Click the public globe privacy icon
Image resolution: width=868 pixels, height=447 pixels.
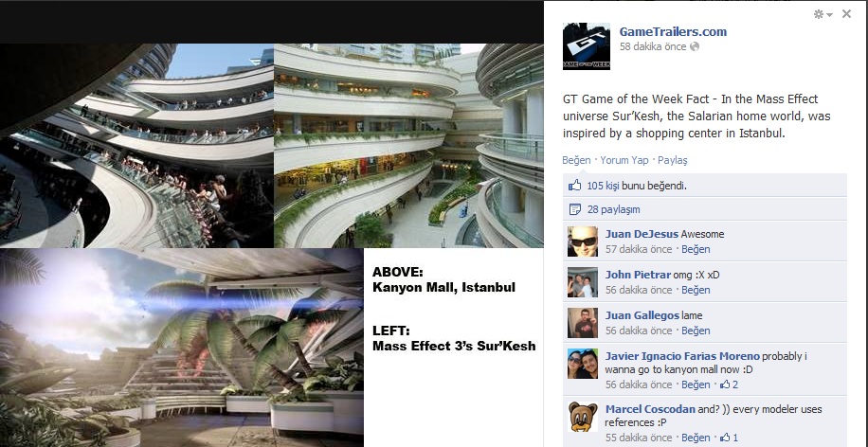[695, 46]
